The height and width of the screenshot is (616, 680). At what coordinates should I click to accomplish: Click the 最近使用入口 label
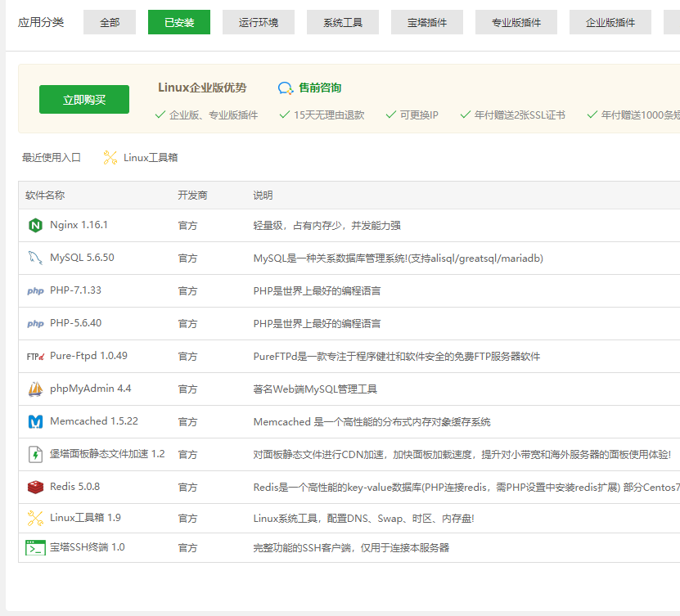pos(52,157)
